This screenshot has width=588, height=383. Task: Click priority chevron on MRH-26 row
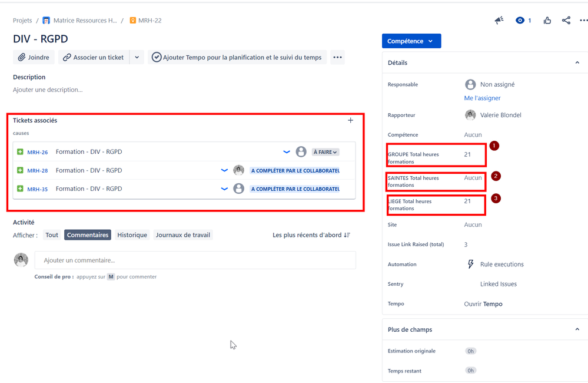click(287, 151)
